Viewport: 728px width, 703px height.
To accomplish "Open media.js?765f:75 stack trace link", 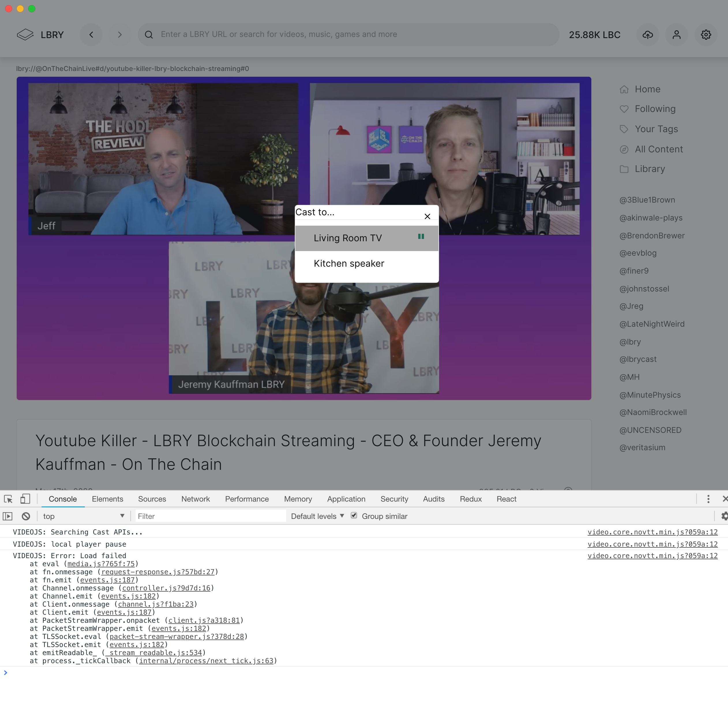I will click(101, 564).
